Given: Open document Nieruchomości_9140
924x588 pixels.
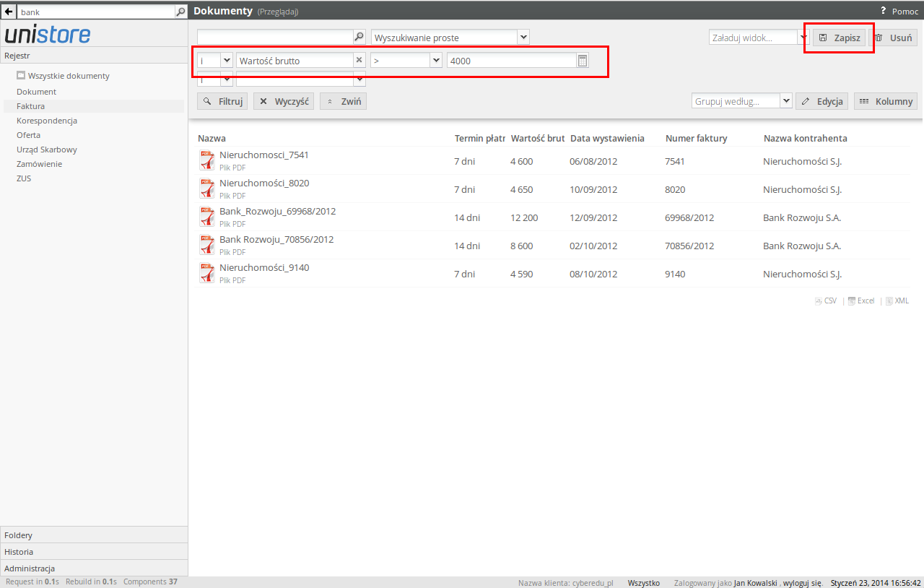Looking at the screenshot, I should 264,267.
